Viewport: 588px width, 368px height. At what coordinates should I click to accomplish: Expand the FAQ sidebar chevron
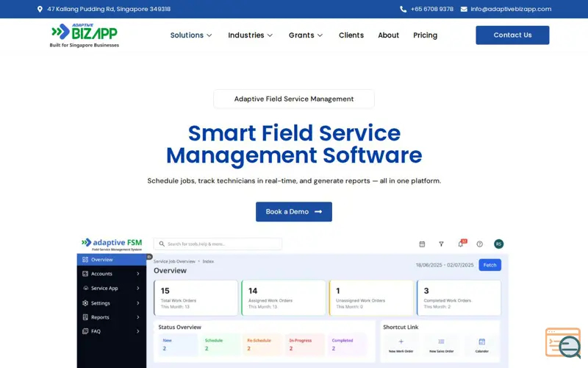138,331
